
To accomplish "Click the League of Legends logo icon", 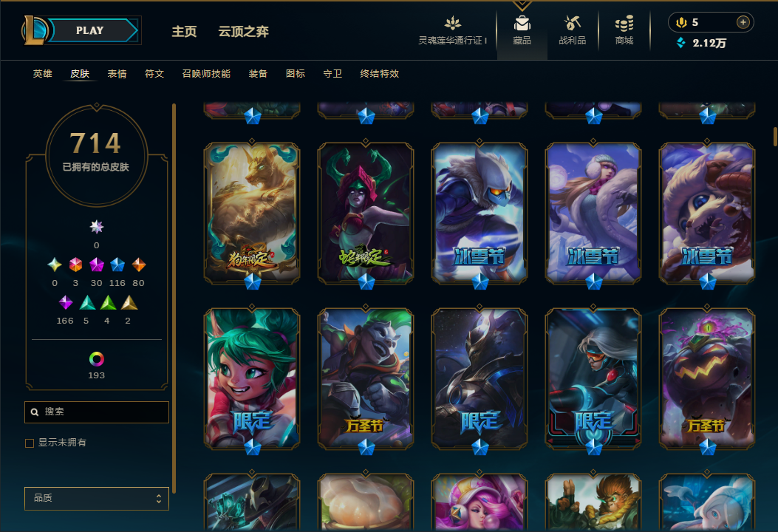I will click(x=34, y=30).
